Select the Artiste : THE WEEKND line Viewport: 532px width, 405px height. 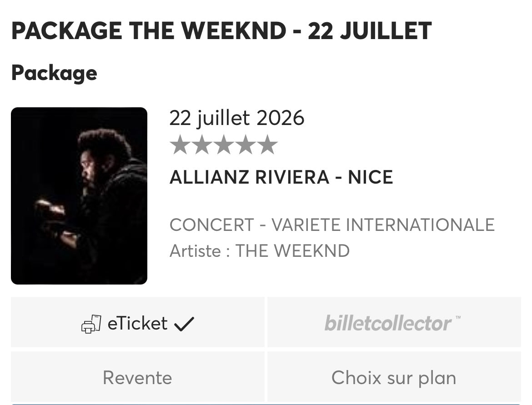coord(259,251)
